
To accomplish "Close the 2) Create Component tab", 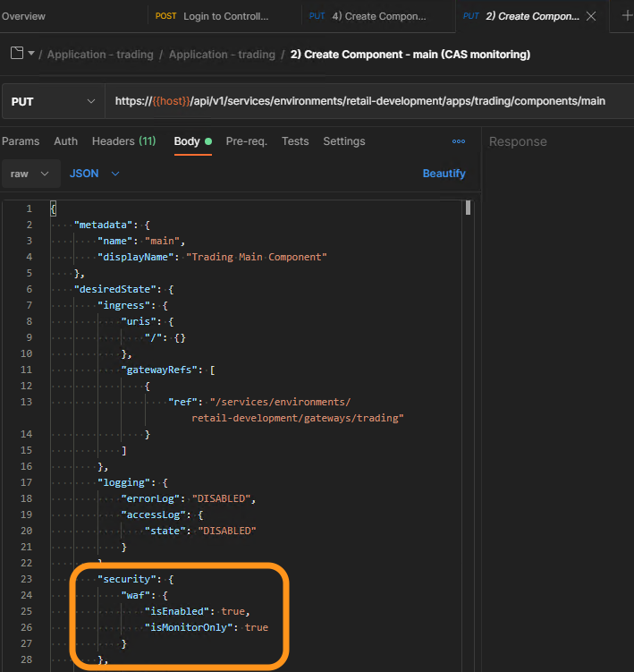I will click(x=591, y=16).
